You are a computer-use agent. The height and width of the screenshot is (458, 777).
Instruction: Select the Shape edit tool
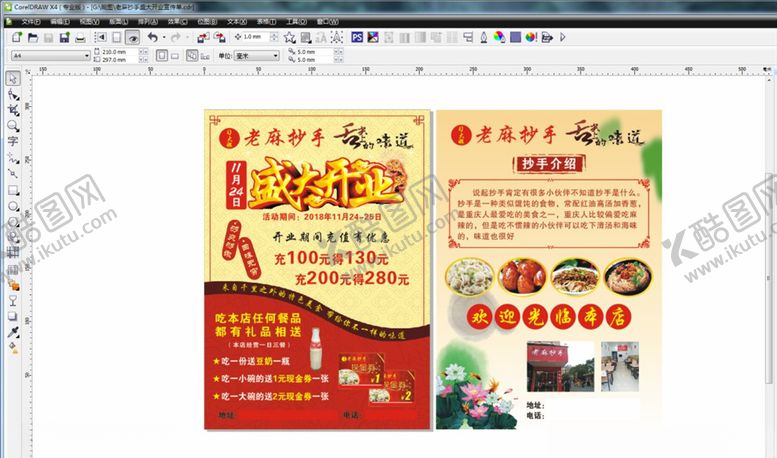(13, 94)
